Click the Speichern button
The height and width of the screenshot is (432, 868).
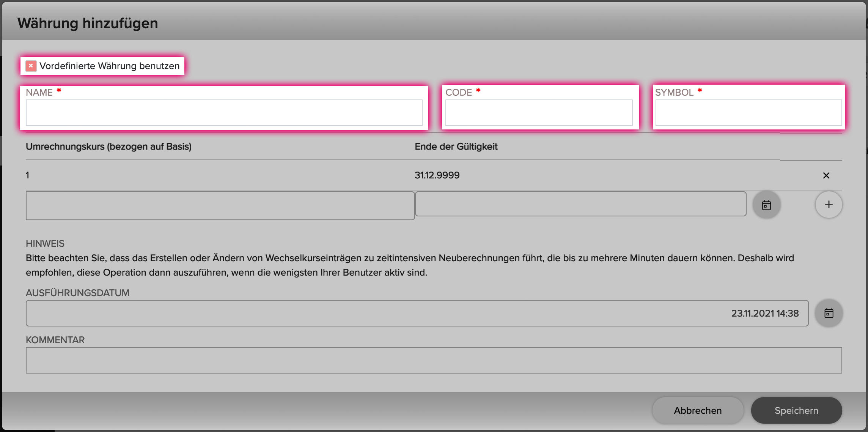click(796, 410)
